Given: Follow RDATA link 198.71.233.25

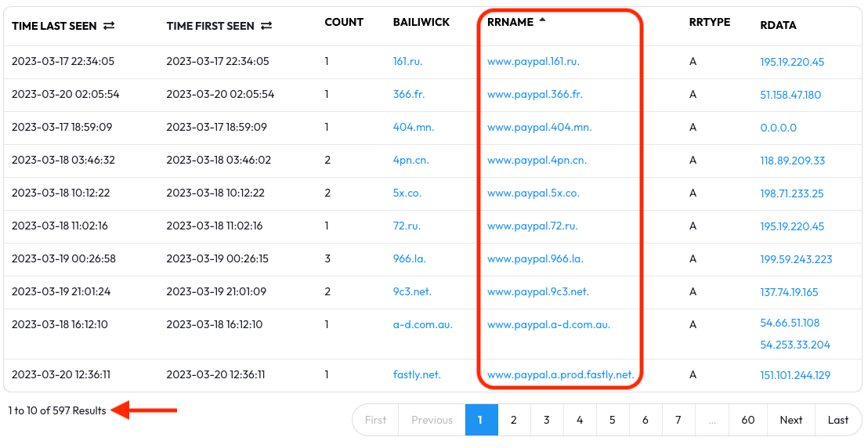Looking at the screenshot, I should pyautogui.click(x=791, y=193).
